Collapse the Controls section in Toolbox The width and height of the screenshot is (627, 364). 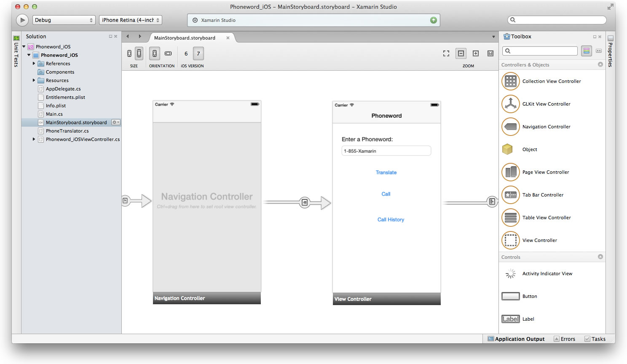click(x=600, y=257)
